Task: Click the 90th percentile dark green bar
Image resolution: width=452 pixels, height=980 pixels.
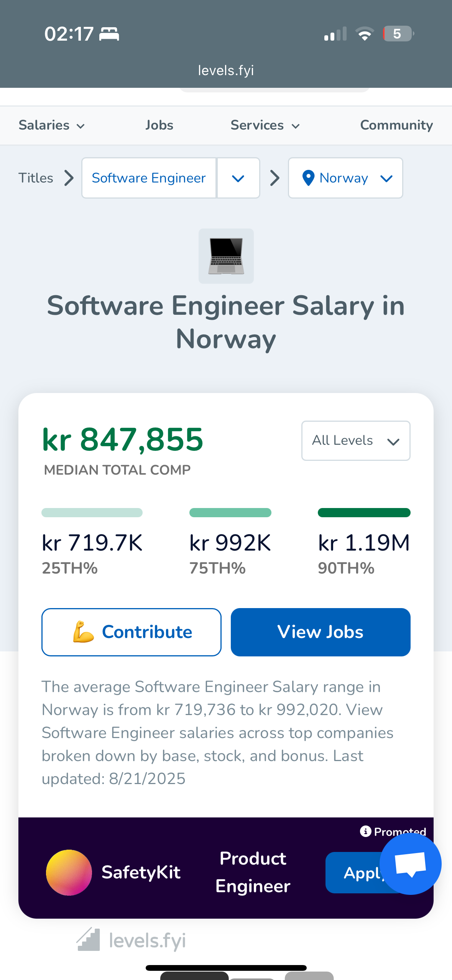Action: [x=364, y=513]
